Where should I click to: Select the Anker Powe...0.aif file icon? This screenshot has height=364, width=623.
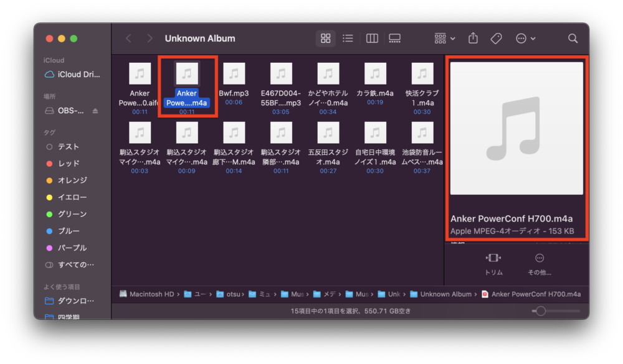pos(140,73)
